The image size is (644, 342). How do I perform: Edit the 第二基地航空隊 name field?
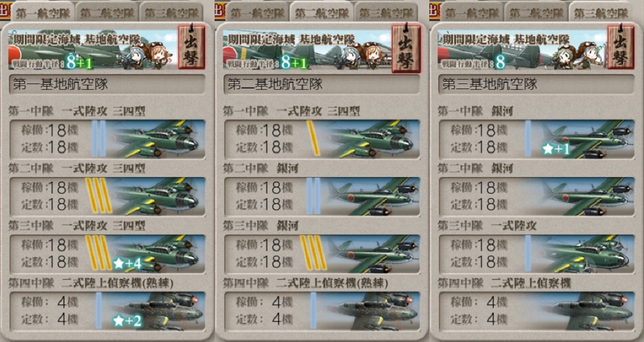(x=322, y=85)
